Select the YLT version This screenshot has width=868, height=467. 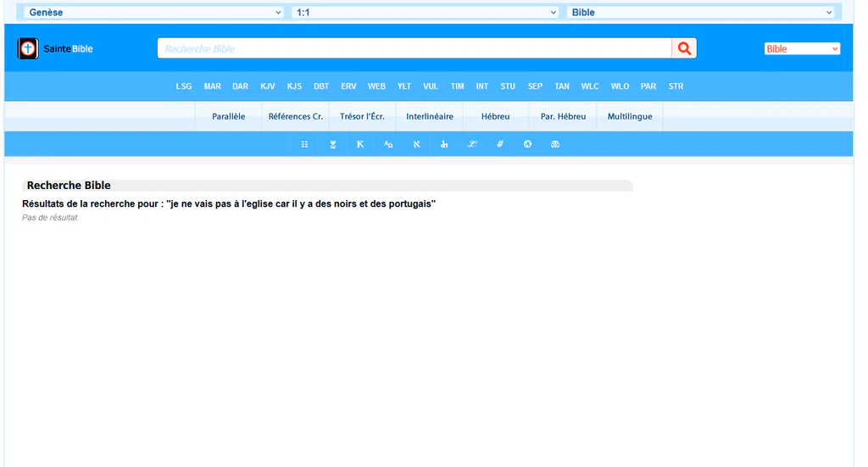pyautogui.click(x=404, y=86)
